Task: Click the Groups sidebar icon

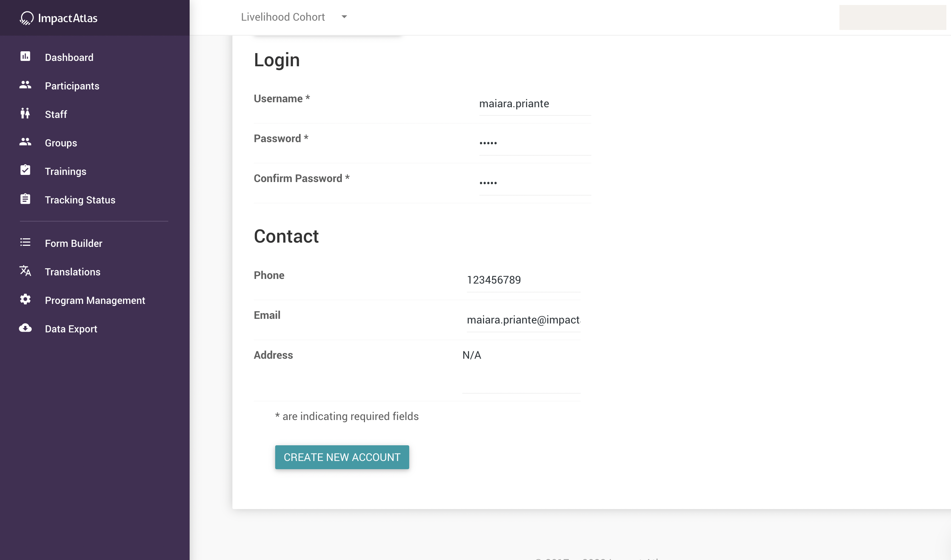Action: 25,142
